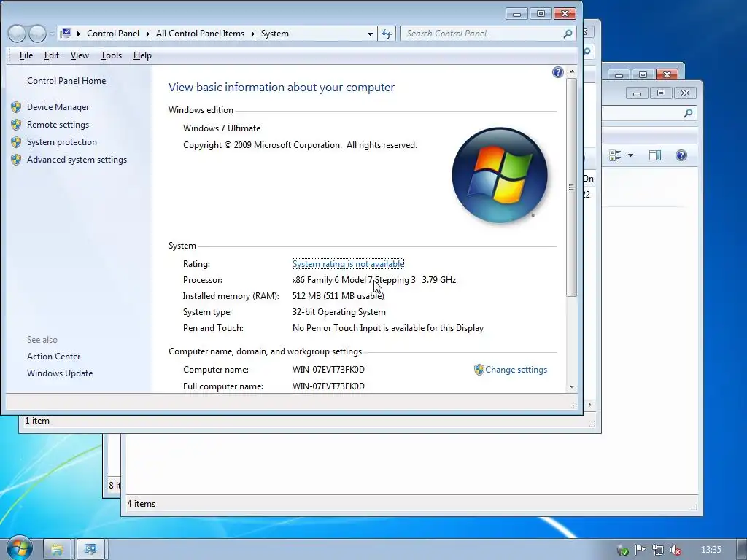Click System rating is not available link
The image size is (747, 560).
tap(348, 264)
